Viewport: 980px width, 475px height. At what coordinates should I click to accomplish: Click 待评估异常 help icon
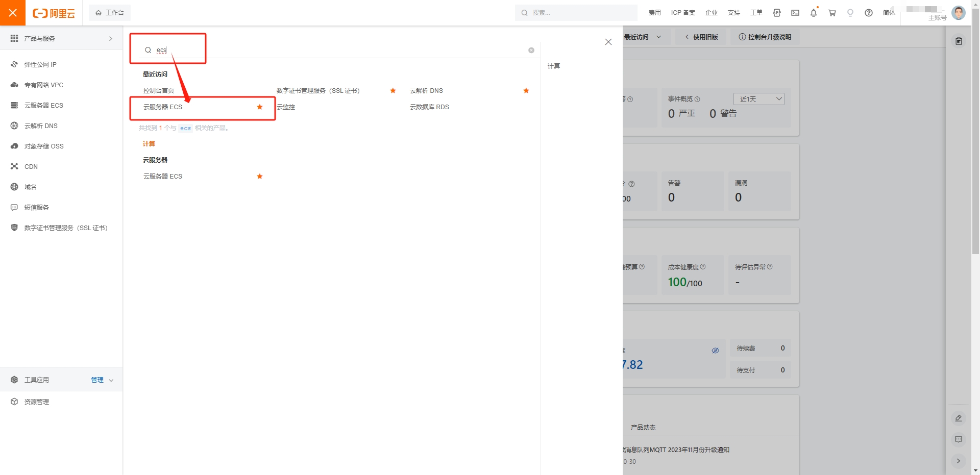(770, 267)
